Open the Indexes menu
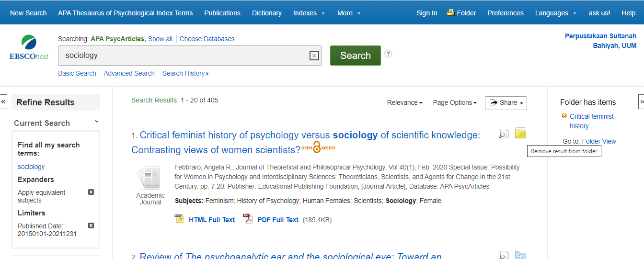 pos(309,13)
